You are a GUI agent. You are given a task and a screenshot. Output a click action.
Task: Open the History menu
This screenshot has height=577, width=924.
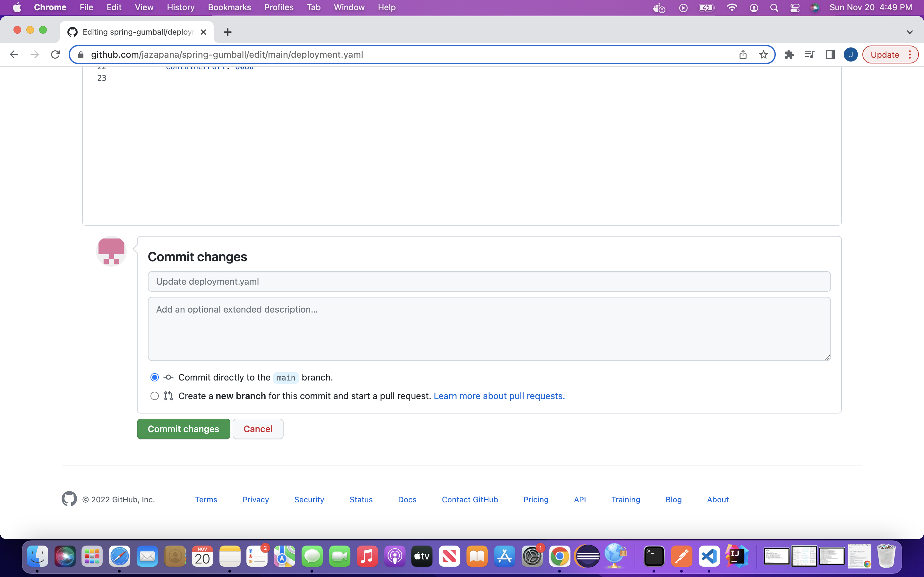(180, 8)
